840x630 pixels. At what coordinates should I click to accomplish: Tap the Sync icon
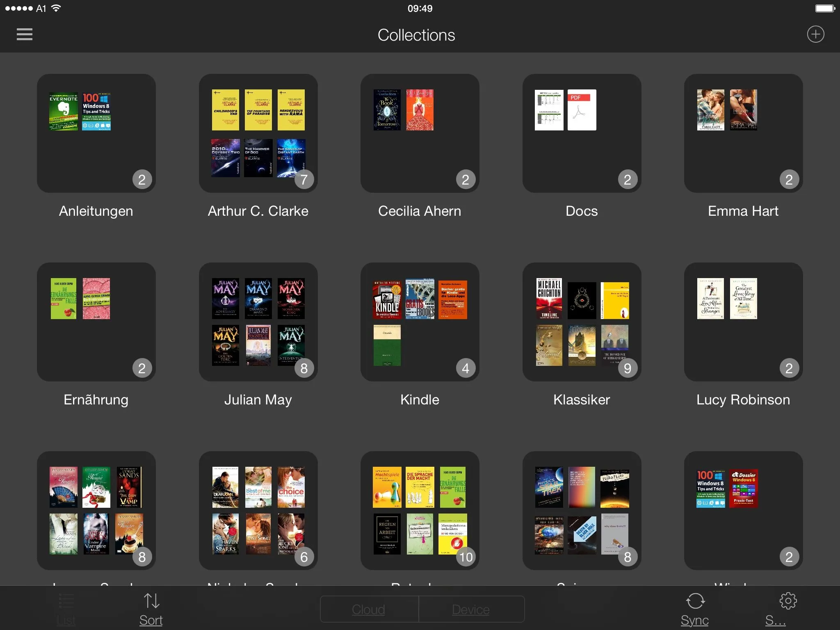click(695, 602)
